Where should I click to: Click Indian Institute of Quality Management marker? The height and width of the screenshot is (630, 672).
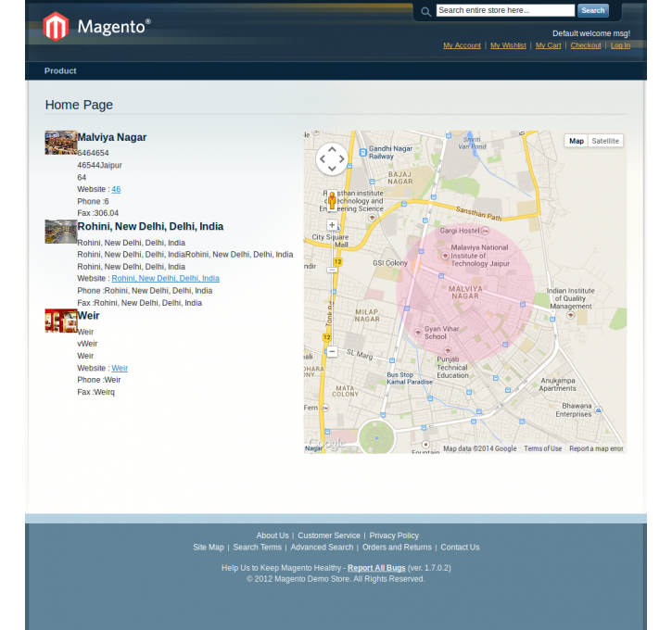click(x=570, y=315)
